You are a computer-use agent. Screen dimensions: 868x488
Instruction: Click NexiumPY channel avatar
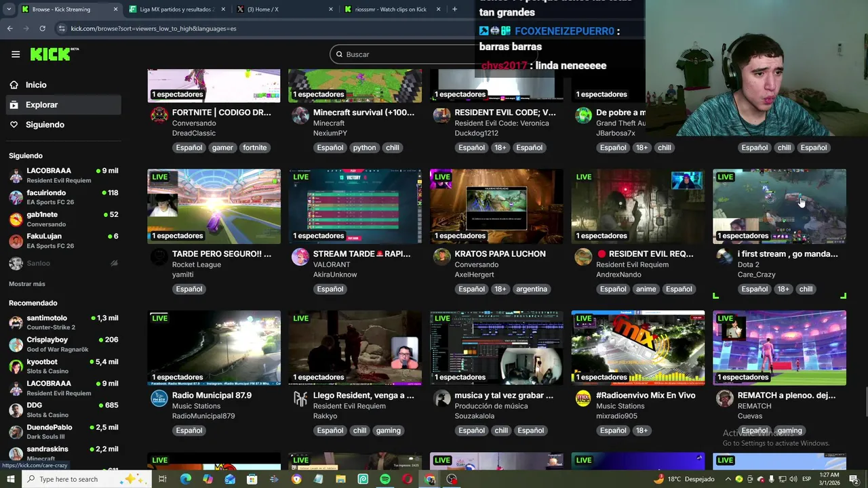point(300,115)
